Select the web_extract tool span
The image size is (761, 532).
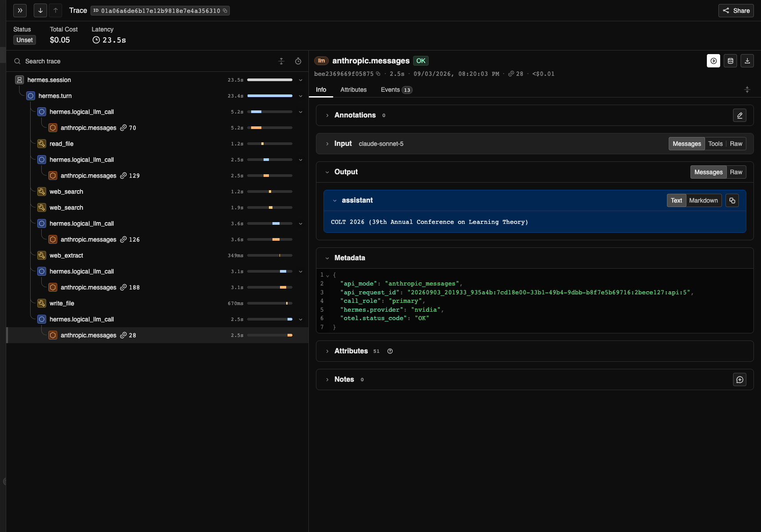click(x=158, y=255)
